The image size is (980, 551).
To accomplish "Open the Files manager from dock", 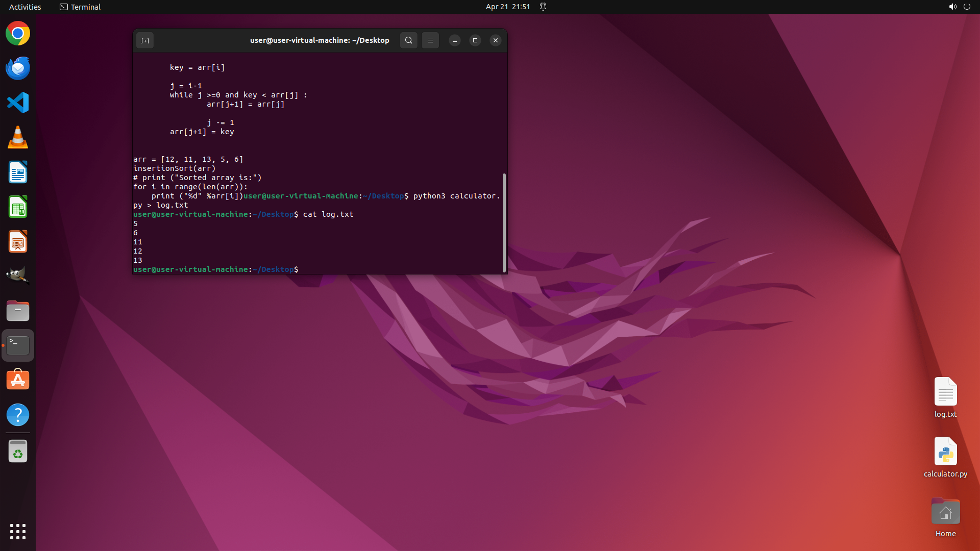I will 18,311.
